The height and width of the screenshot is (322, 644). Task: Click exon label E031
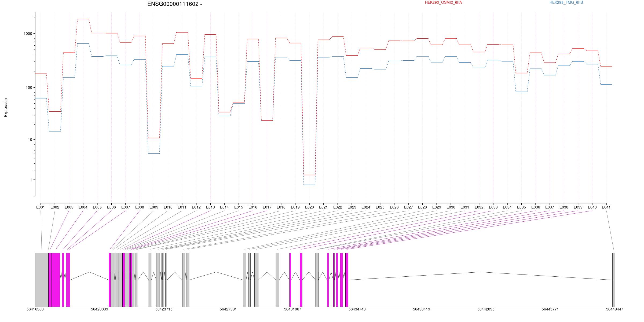[x=465, y=207]
